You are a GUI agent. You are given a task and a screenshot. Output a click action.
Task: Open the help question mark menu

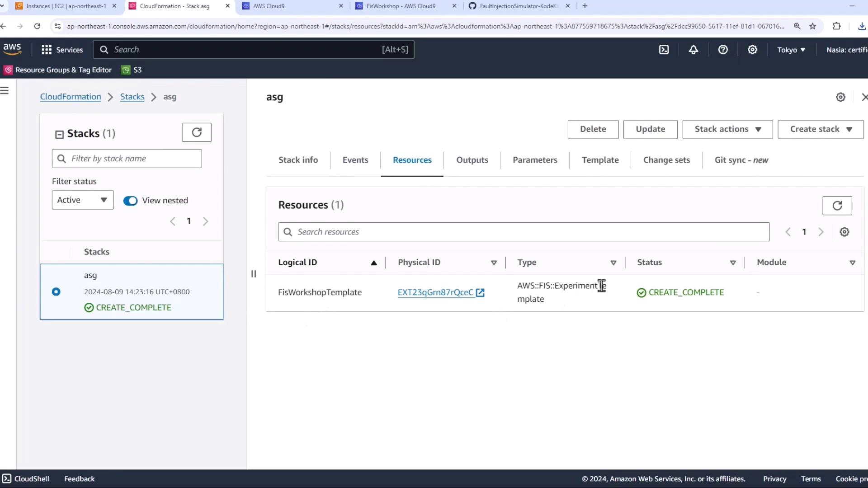point(723,50)
